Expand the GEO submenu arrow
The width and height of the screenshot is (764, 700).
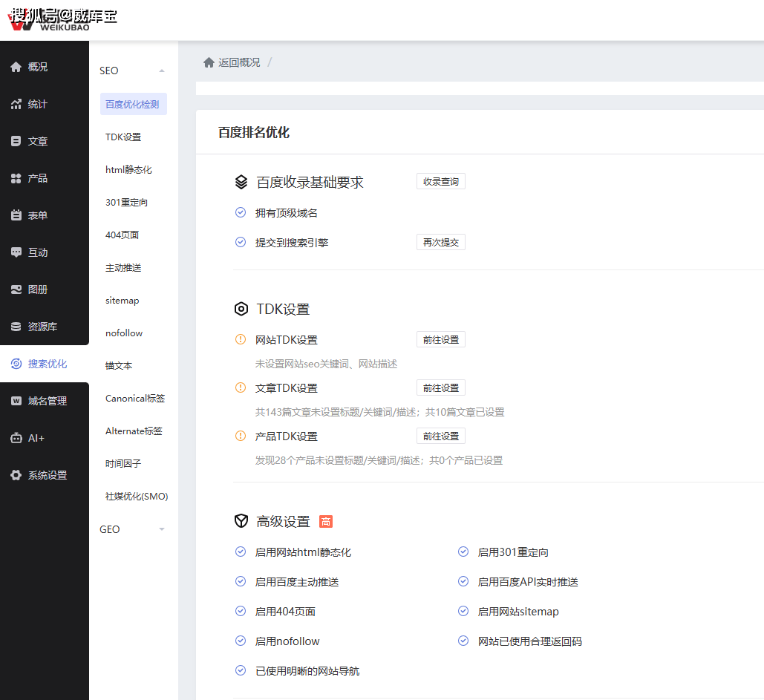coord(162,529)
